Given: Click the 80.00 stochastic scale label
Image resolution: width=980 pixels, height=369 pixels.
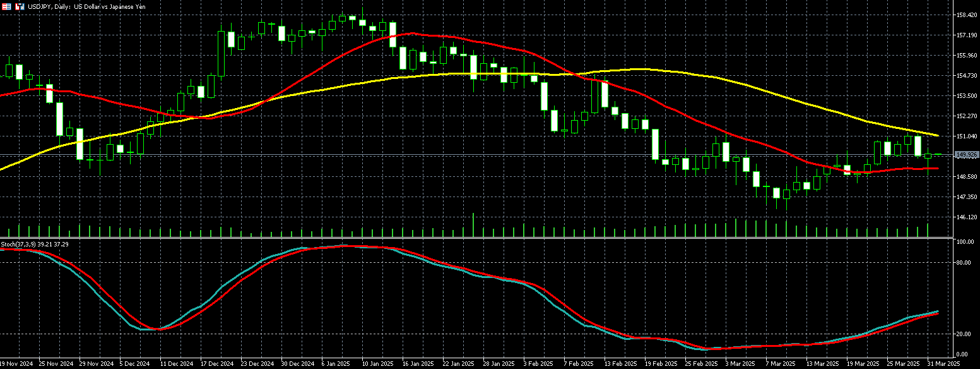Looking at the screenshot, I should click(x=964, y=262).
